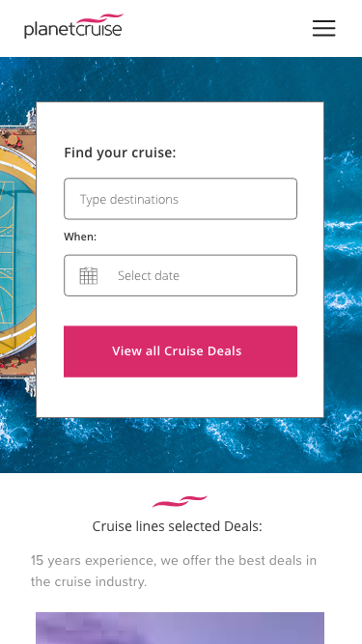Open the Select date picker field
Image resolution: width=362 pixels, height=644 pixels.
[x=181, y=275]
